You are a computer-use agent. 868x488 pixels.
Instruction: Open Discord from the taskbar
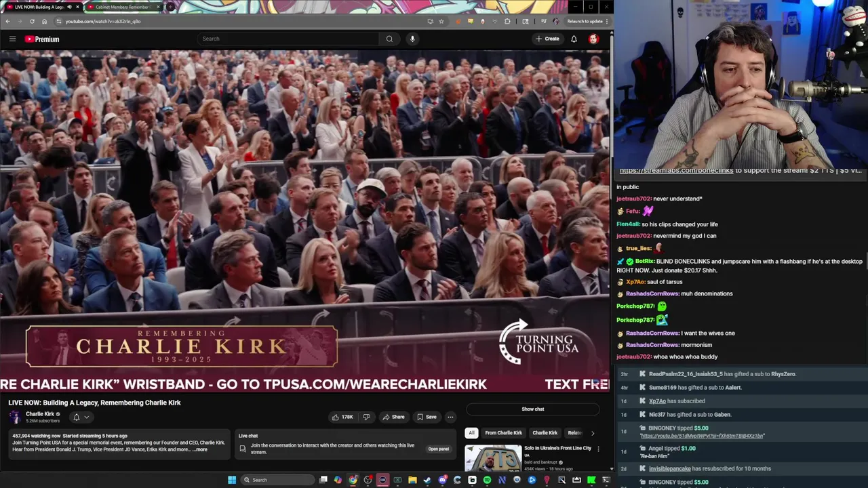point(442,480)
